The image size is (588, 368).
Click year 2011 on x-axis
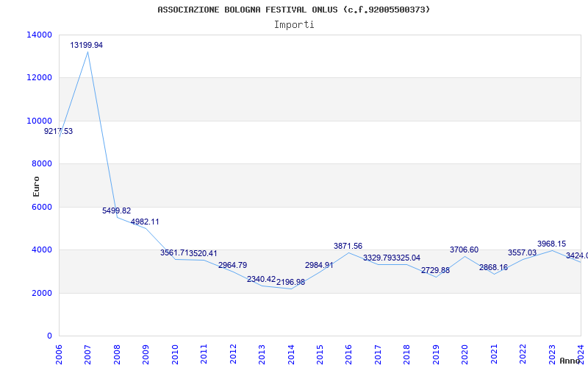[204, 354]
